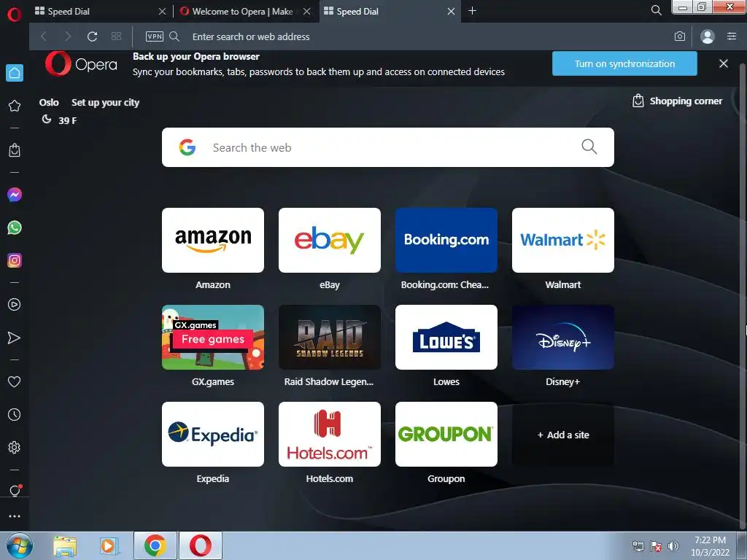Open the taskbar clock showing 7:22 PM

pyautogui.click(x=710, y=546)
